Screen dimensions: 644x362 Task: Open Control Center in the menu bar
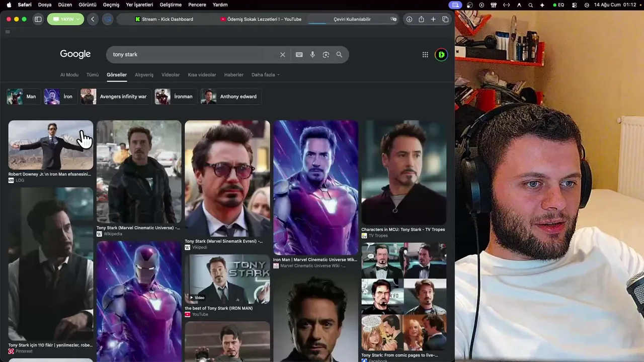[575, 5]
